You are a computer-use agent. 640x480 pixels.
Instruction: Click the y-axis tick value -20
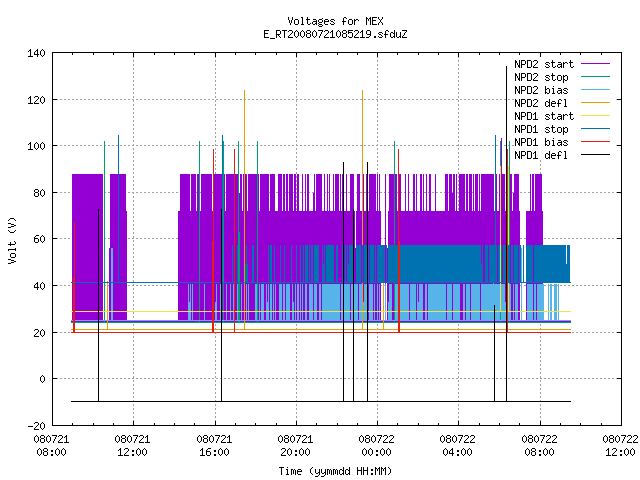tap(36, 426)
